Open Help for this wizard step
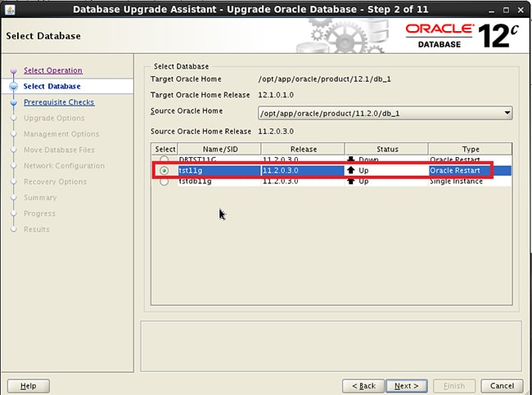This screenshot has height=395, width=532. pyautogui.click(x=29, y=386)
